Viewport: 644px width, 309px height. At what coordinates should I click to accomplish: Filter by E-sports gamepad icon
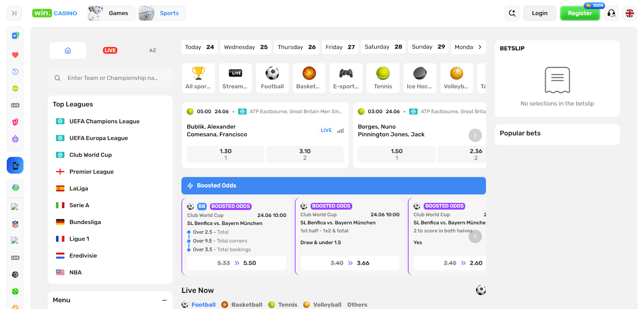[346, 78]
